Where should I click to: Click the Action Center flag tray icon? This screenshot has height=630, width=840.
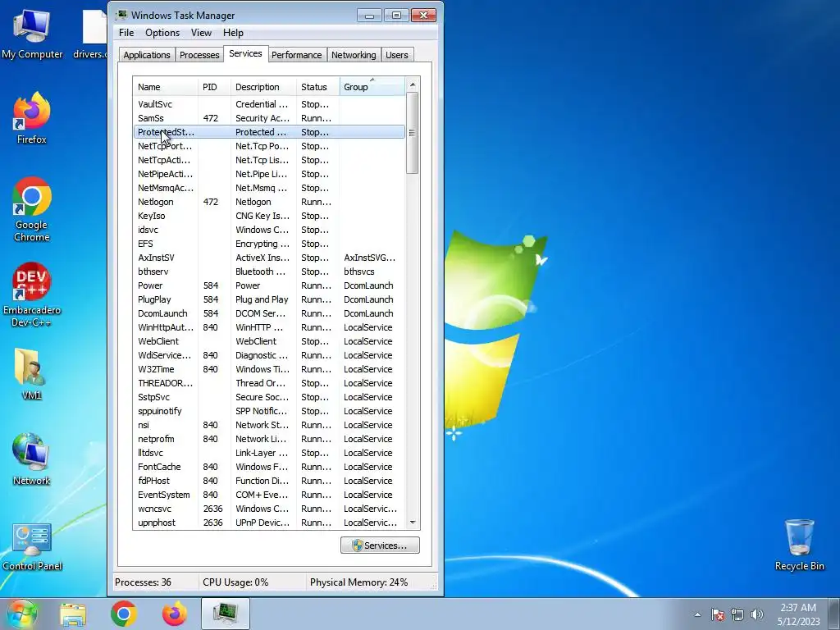click(x=718, y=614)
